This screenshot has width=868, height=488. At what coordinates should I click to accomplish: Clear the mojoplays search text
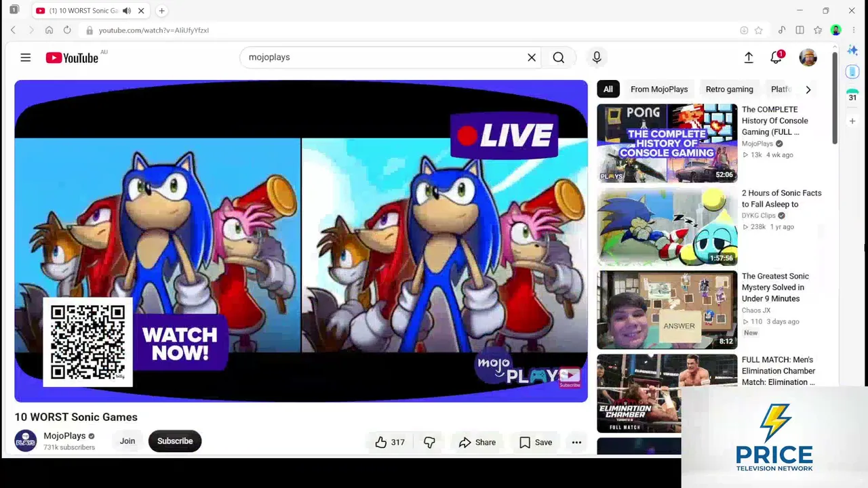pos(532,58)
